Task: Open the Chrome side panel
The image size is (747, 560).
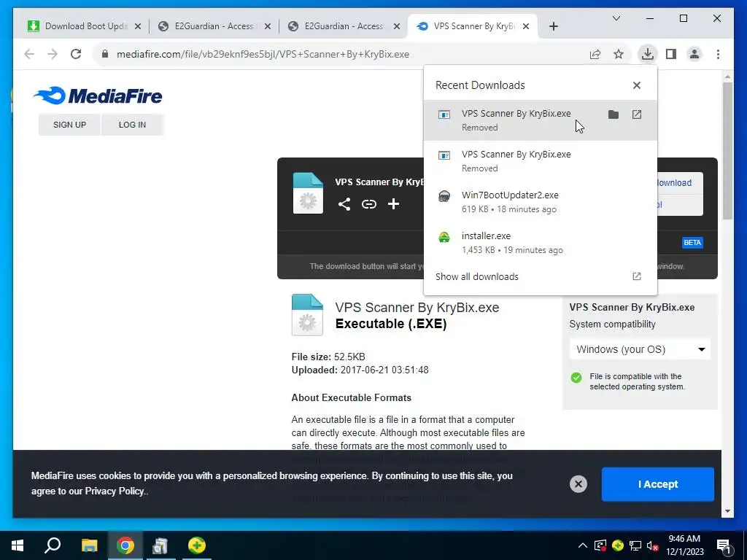Action: pyautogui.click(x=671, y=54)
